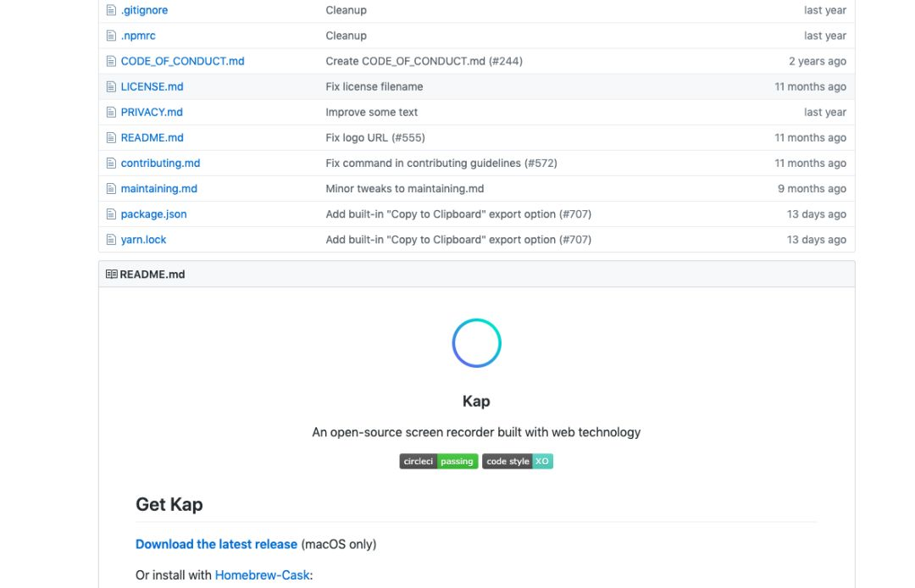Follow the Homebrew-Cask link
This screenshot has height=588, width=915.
pos(263,575)
